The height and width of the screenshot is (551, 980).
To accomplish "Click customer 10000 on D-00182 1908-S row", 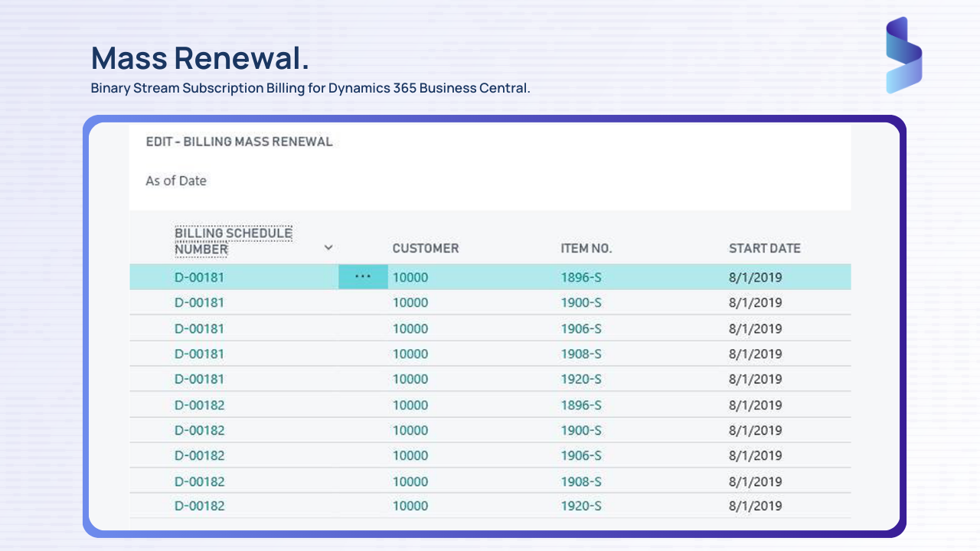I will click(x=410, y=481).
